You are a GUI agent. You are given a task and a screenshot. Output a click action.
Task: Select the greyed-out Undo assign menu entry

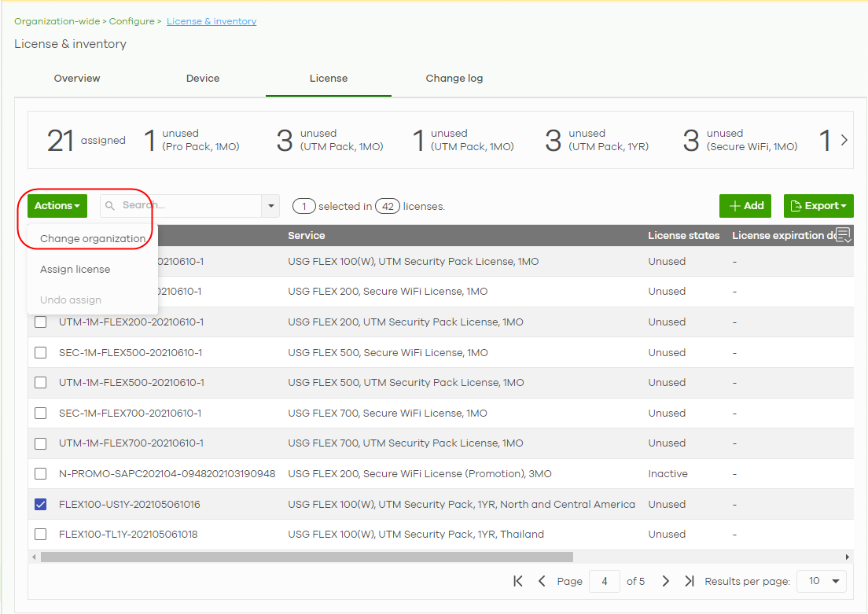(71, 300)
